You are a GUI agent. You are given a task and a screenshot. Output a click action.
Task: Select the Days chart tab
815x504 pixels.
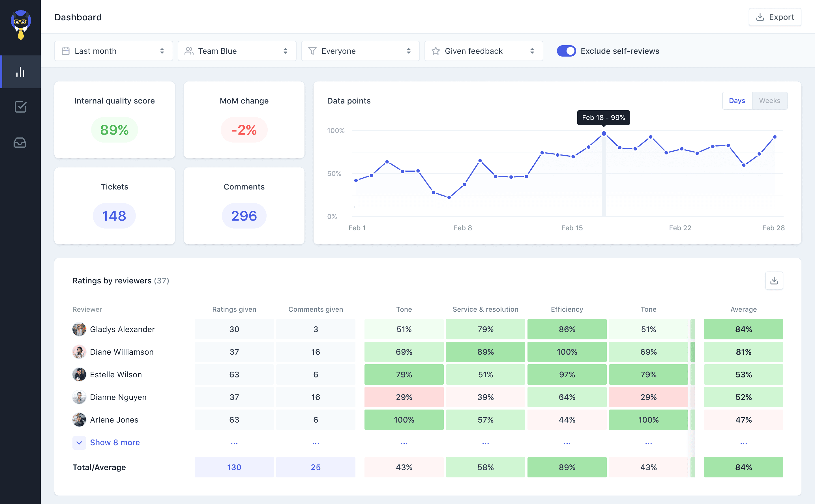[737, 101]
